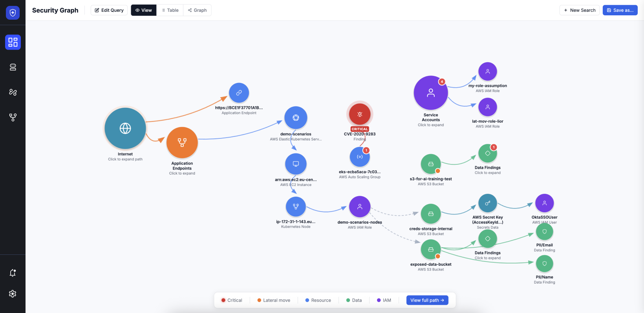The height and width of the screenshot is (313, 644).
Task: Select the https://BCE1F37701A1B application endpoint node
Action: (x=239, y=93)
